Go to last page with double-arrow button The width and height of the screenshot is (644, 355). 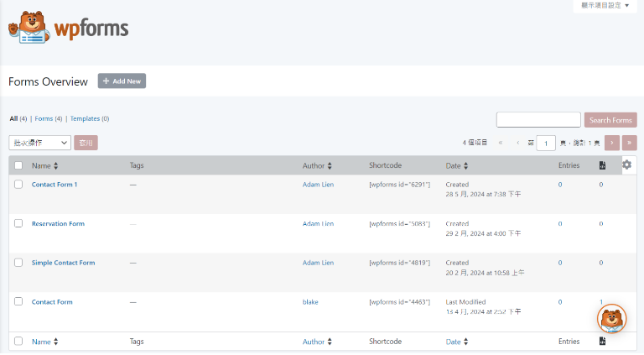click(629, 143)
